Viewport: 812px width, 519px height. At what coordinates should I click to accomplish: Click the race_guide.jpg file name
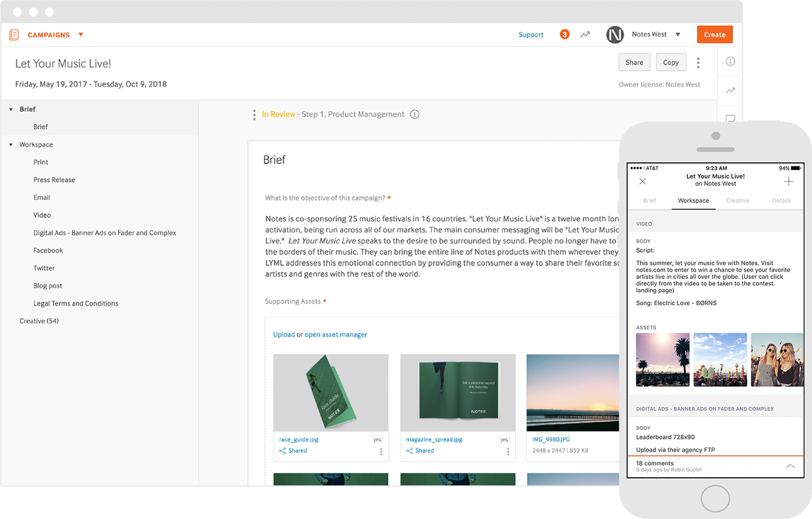click(x=299, y=440)
